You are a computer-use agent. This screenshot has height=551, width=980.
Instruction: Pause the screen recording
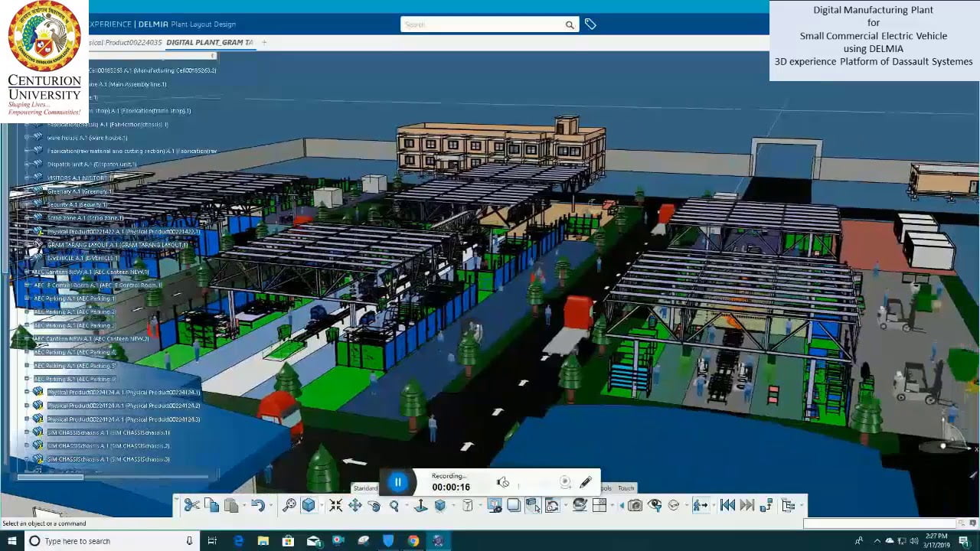point(397,482)
